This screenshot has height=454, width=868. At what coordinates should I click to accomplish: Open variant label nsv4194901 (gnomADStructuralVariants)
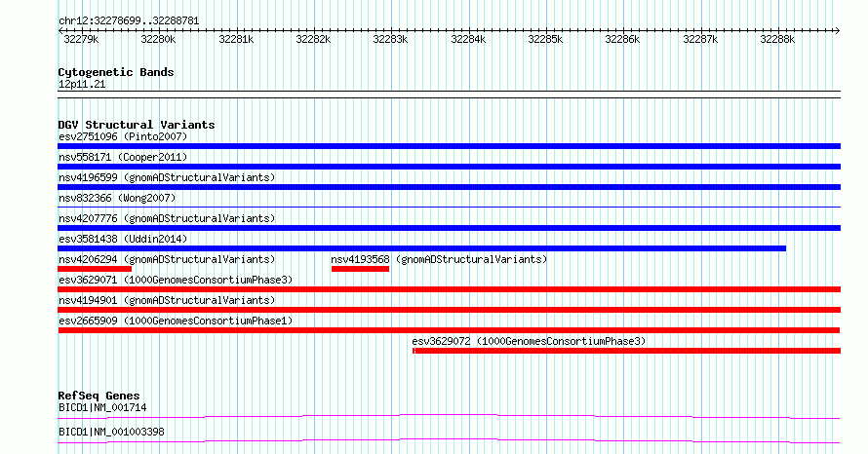tap(167, 300)
